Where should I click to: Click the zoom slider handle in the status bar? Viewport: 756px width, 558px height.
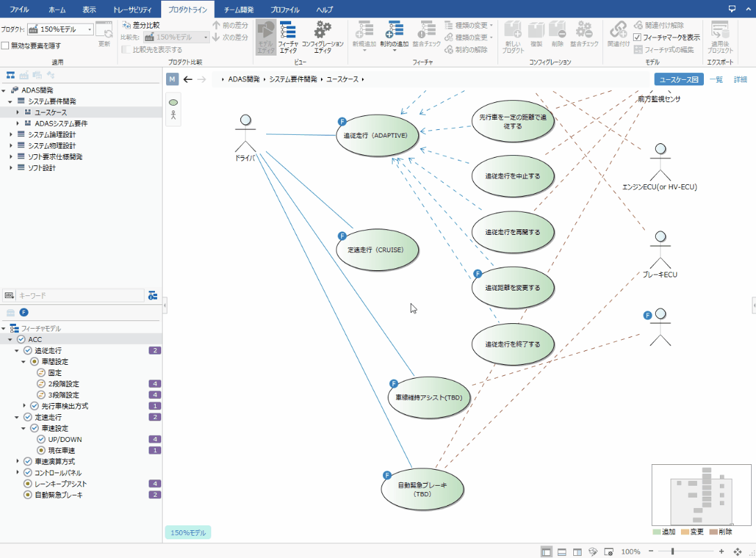tap(672, 551)
